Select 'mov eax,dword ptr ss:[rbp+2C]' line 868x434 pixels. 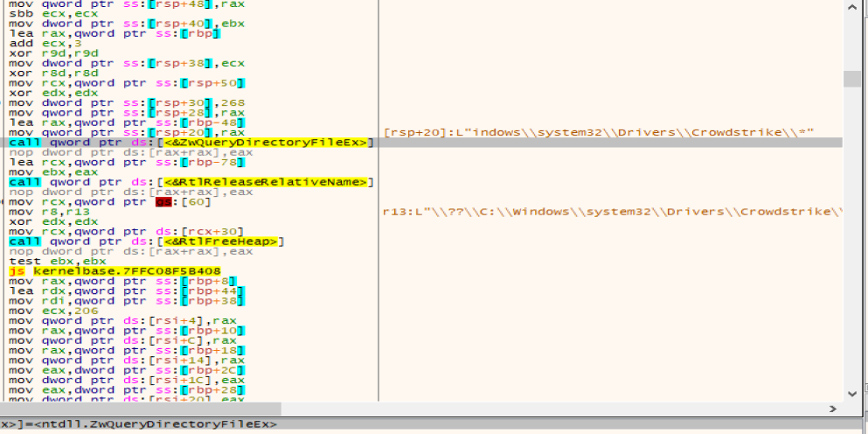[x=127, y=370]
